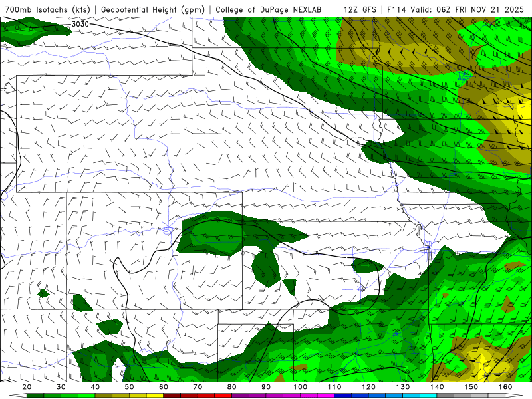The image size is (532, 399).
Task: Click the darkest green 20–25 kt legend swatch
Action: point(35,396)
